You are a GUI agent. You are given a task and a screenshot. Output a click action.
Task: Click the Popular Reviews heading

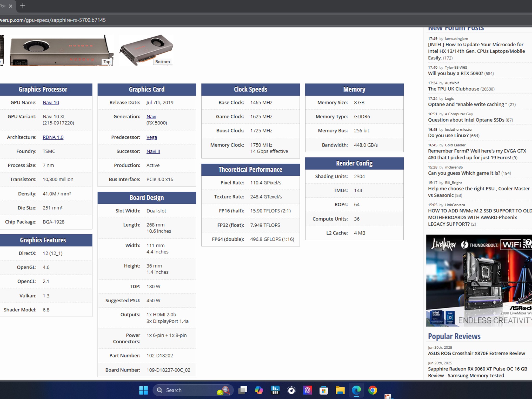click(454, 336)
